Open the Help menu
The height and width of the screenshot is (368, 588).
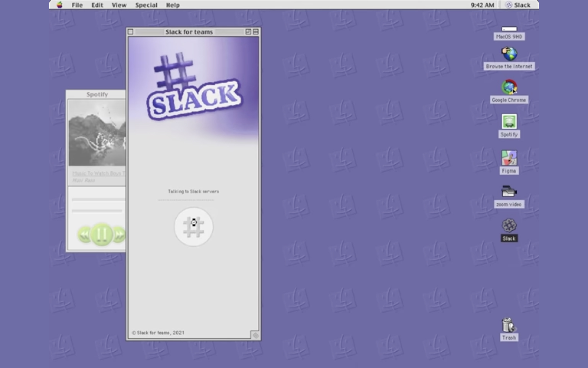point(173,5)
